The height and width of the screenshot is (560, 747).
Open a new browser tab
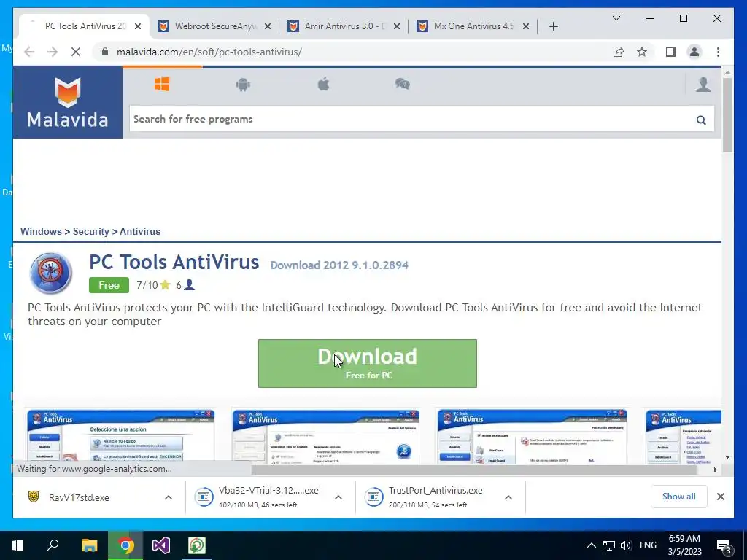(x=553, y=26)
